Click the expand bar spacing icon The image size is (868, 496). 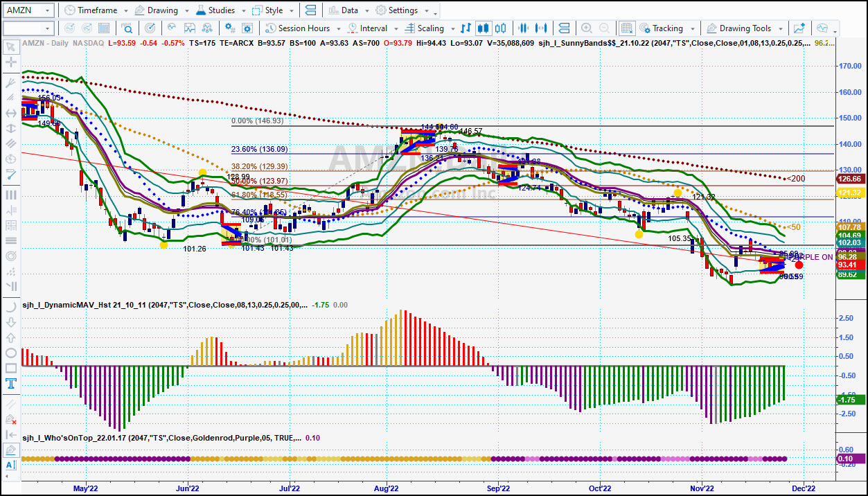542,28
